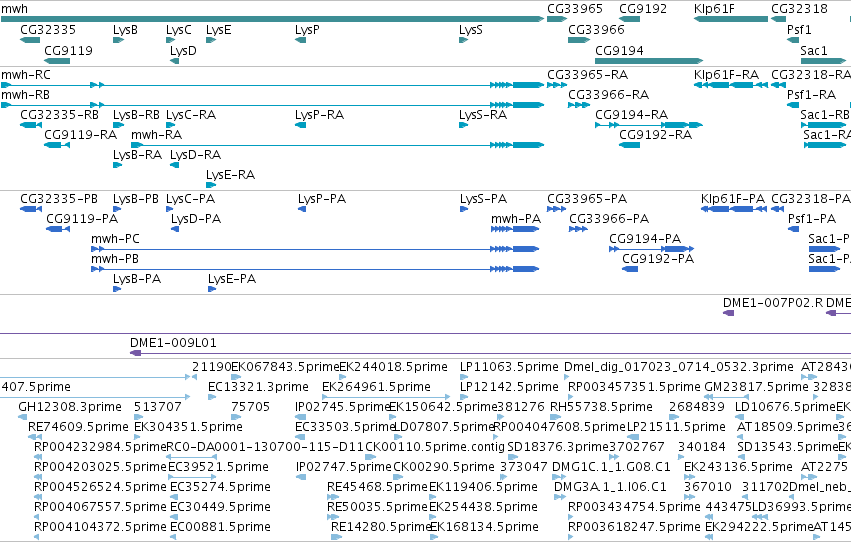This screenshot has height=542, width=851.
Task: Click the Psf1-RA transcript
Action: click(793, 105)
